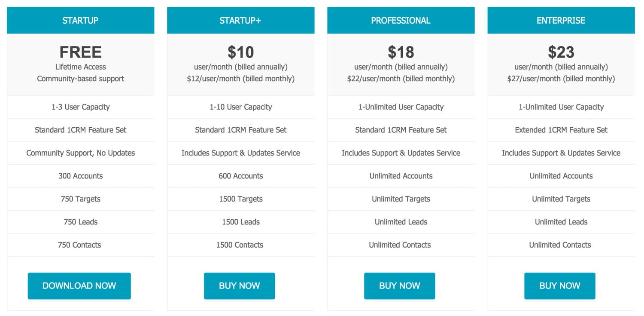Click $27/user/month billed monthly text
644x316 pixels.
click(x=561, y=79)
